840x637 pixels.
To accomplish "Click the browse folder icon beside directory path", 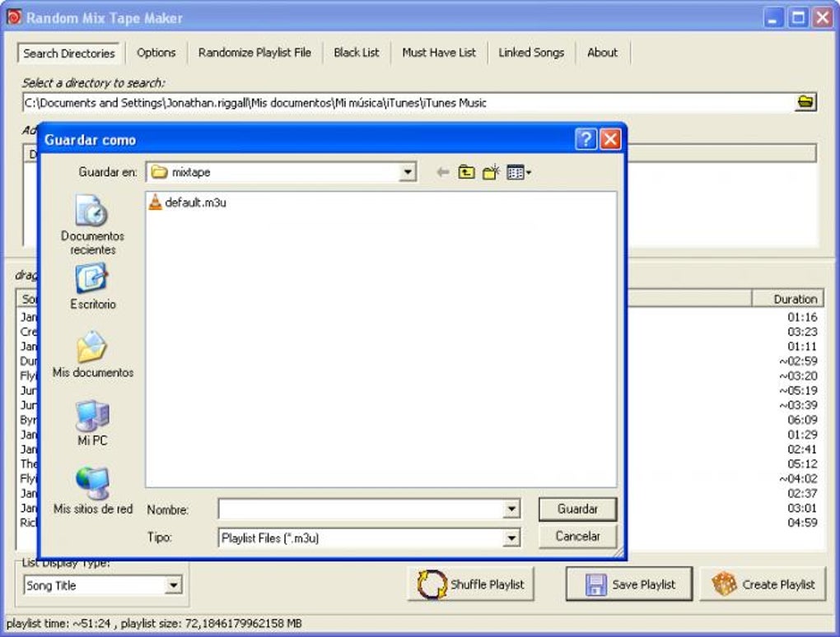I will (x=805, y=102).
